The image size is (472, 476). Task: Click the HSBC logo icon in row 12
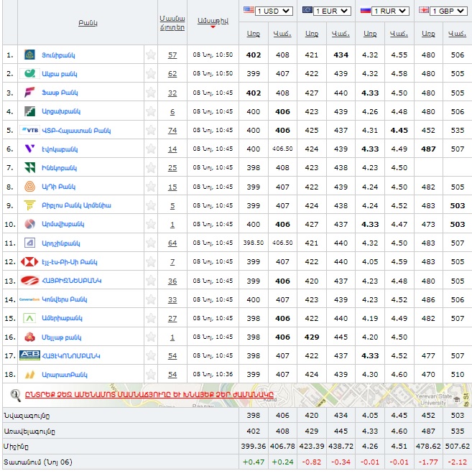point(30,261)
